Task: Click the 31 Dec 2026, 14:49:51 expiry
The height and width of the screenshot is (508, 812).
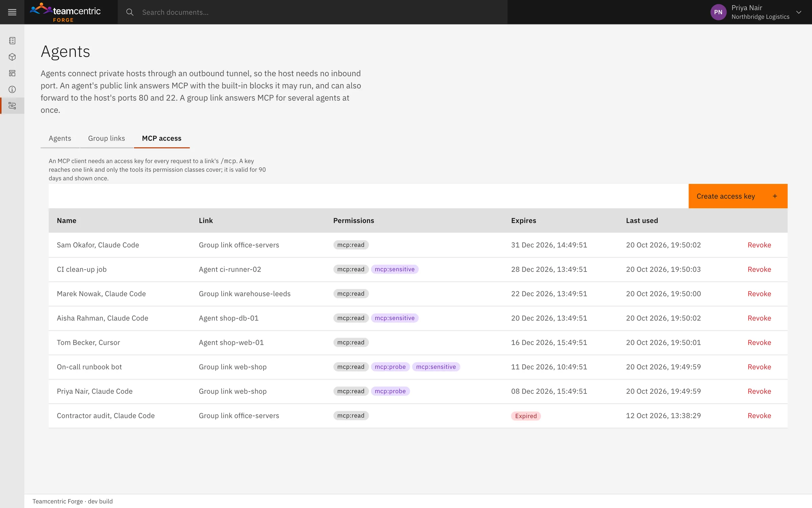Action: point(549,245)
